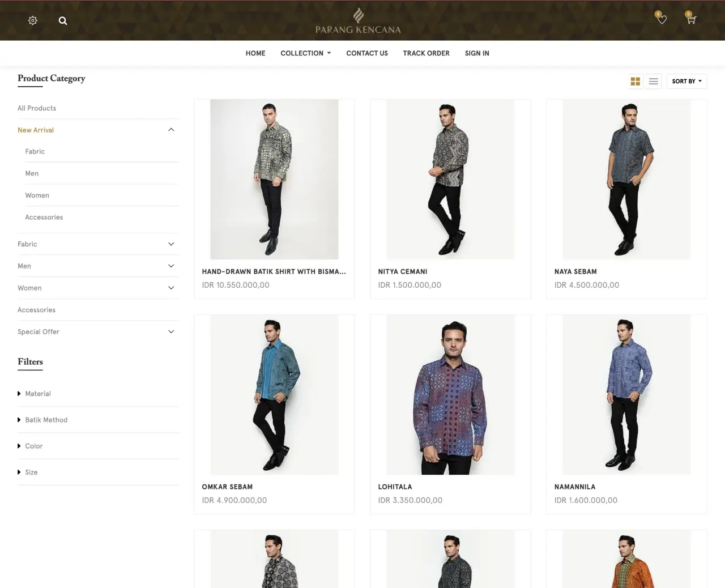Open the Collection menu dropdown
This screenshot has width=725, height=588.
coord(306,53)
